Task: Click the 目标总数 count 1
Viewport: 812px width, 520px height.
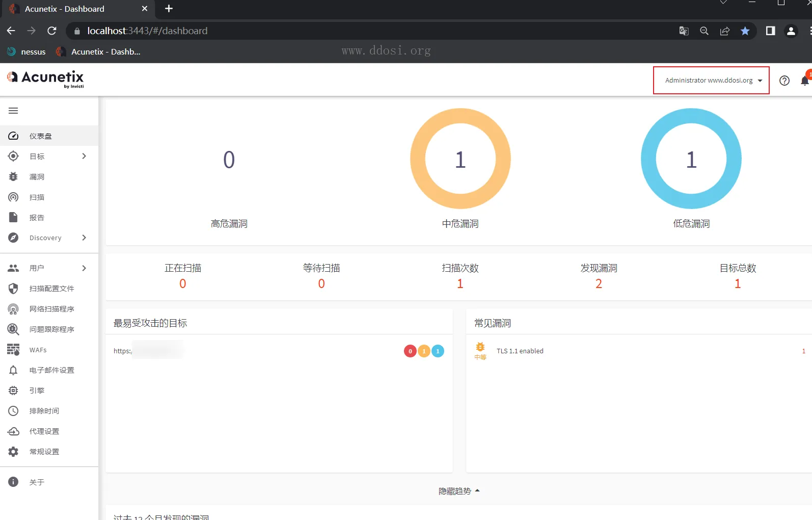Action: [x=738, y=284]
